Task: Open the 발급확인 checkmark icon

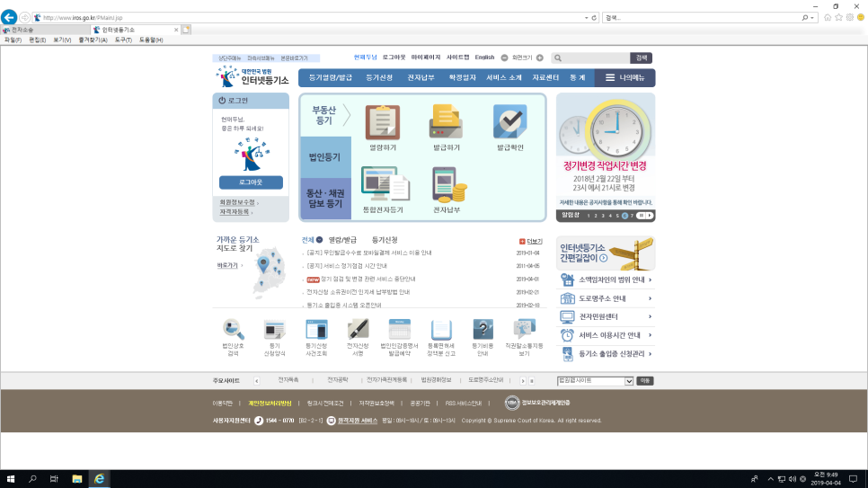Action: [509, 122]
